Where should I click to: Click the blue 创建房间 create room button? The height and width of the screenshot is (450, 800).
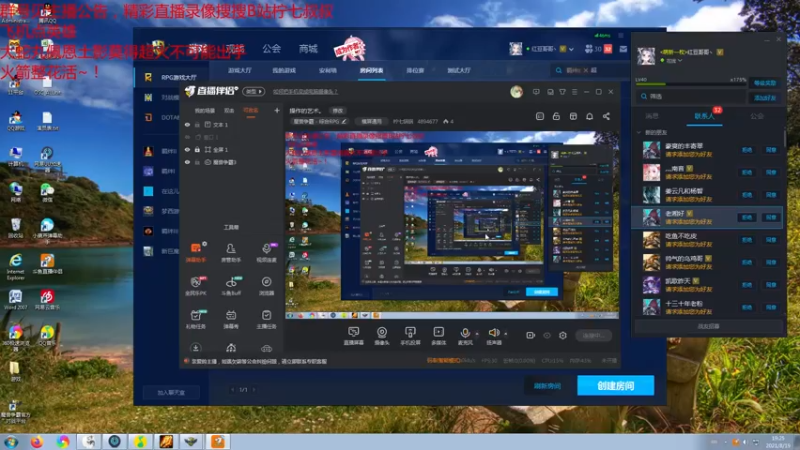tap(616, 386)
